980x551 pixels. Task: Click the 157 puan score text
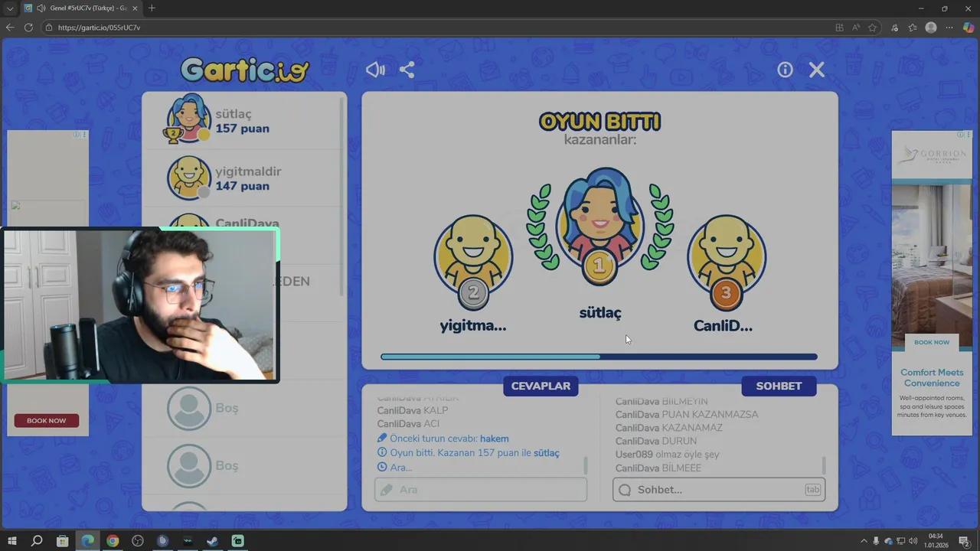pos(242,129)
